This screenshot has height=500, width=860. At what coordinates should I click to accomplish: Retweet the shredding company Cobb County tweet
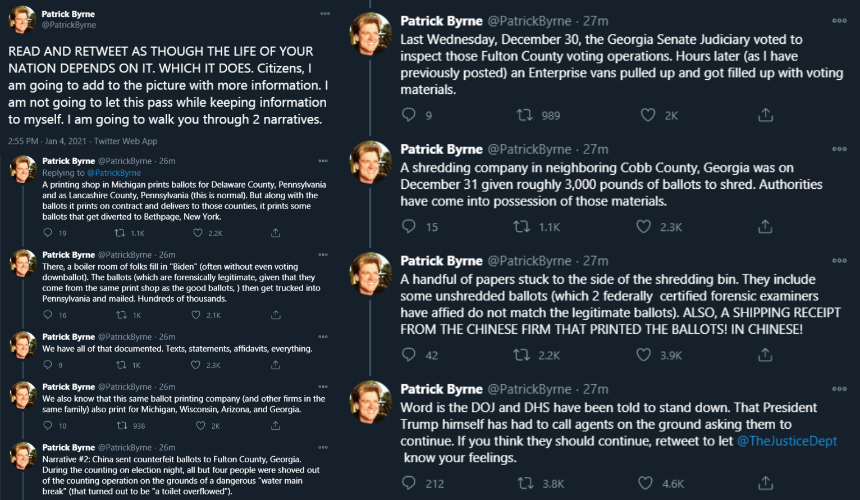click(521, 226)
